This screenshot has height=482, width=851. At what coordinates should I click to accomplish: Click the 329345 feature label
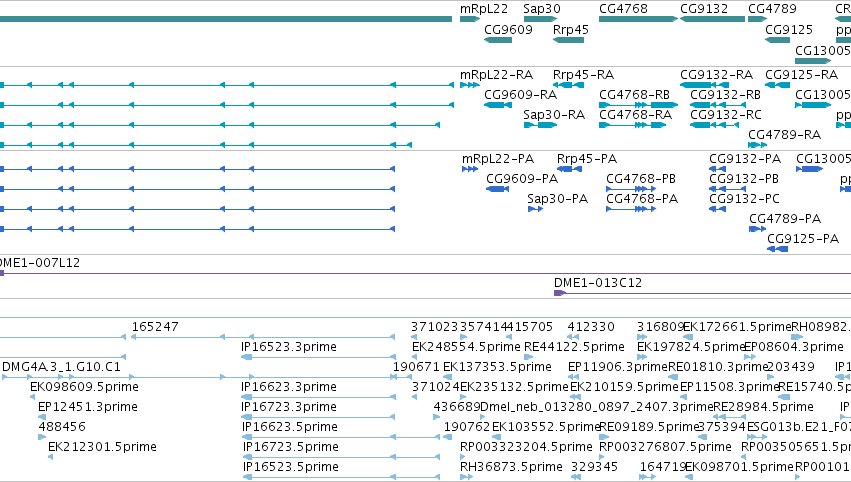click(x=594, y=467)
